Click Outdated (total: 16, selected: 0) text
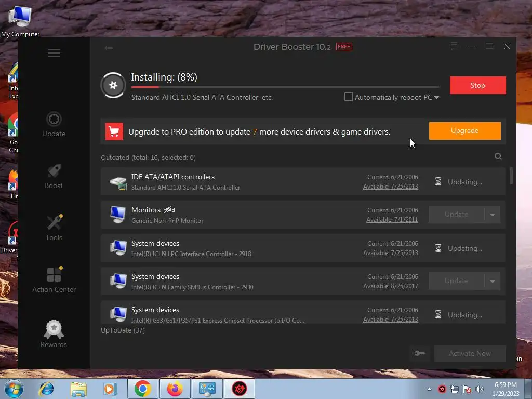Viewport: 532px width, 399px height. (148, 157)
